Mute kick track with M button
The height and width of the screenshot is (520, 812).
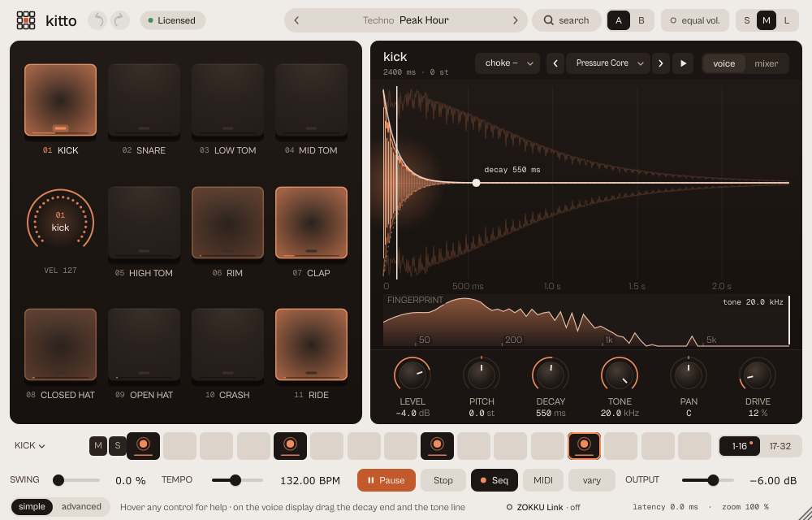click(x=98, y=445)
